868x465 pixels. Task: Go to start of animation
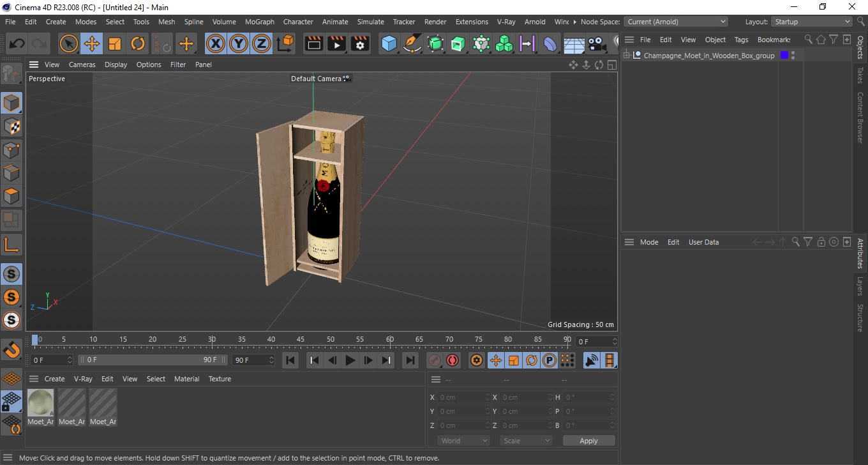pos(290,360)
